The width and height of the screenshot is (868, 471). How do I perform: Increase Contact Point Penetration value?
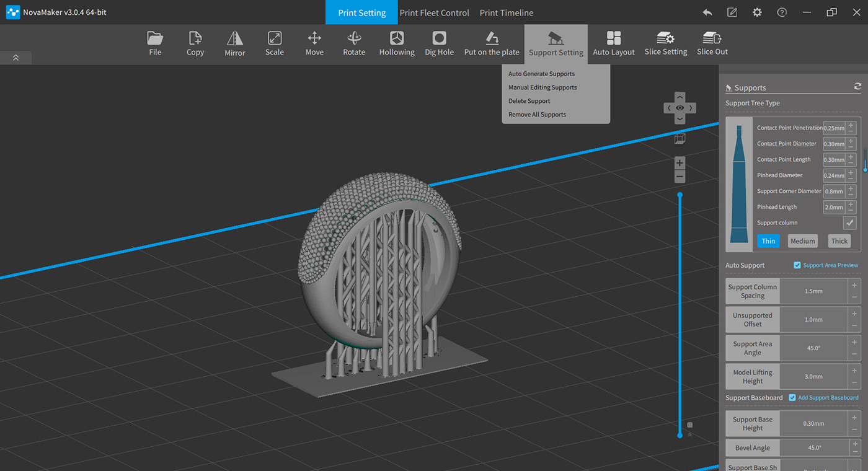[851, 125]
